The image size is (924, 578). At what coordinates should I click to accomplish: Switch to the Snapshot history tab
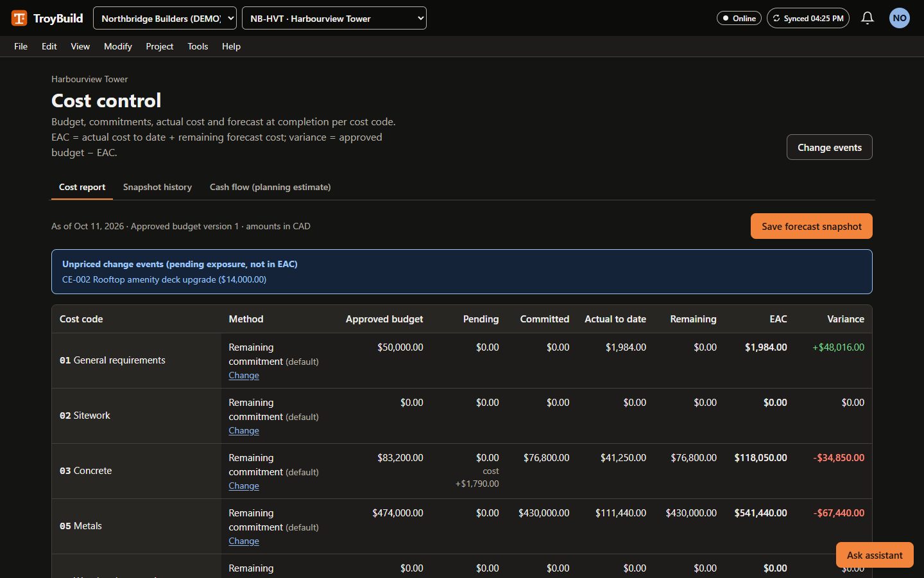[x=157, y=187]
